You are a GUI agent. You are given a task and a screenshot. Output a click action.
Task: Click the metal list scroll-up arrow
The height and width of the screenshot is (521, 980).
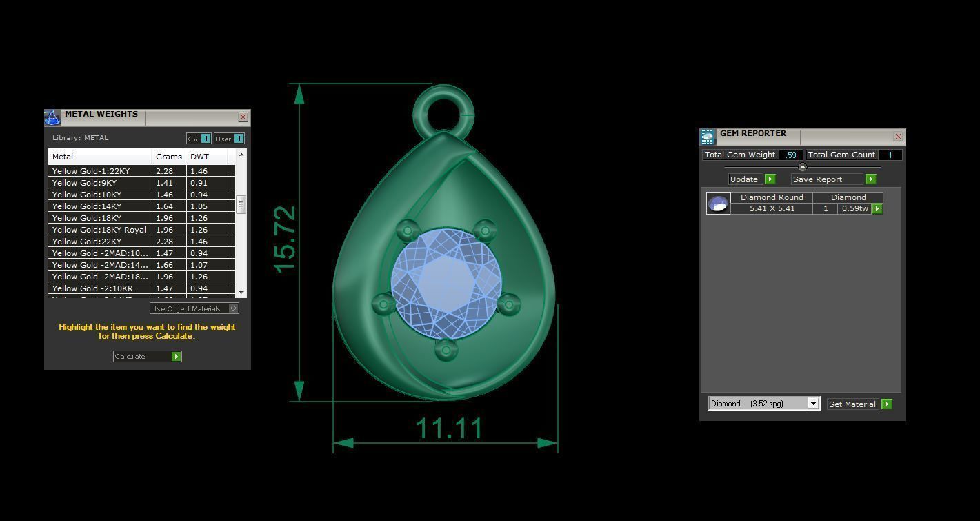tap(241, 154)
